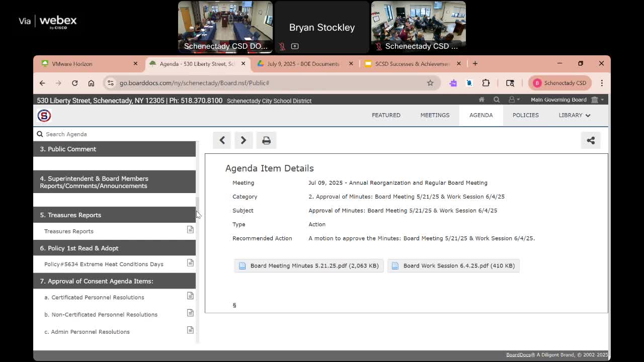Image resolution: width=644 pixels, height=362 pixels.
Task: Print the agenda item
Action: click(266, 140)
